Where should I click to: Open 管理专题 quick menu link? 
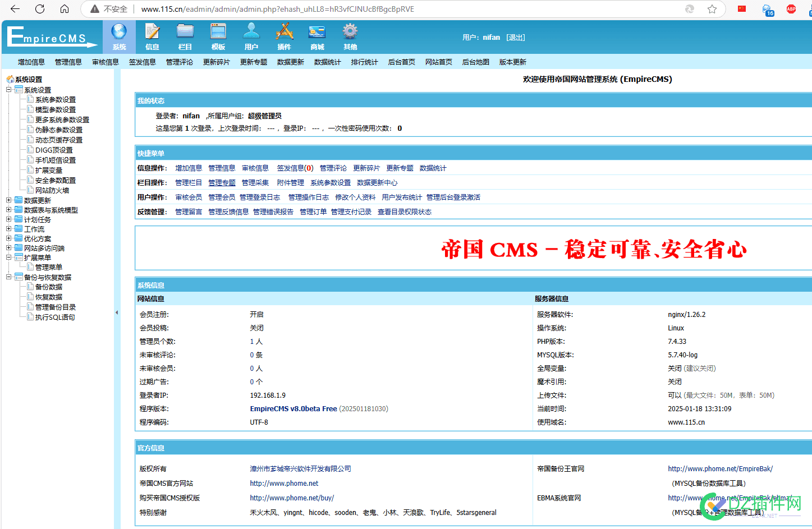222,183
